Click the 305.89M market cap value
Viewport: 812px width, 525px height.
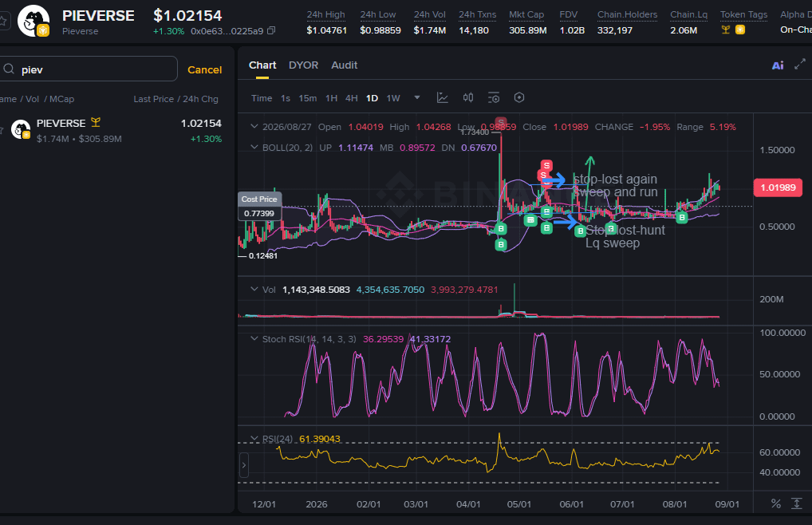[528, 30]
